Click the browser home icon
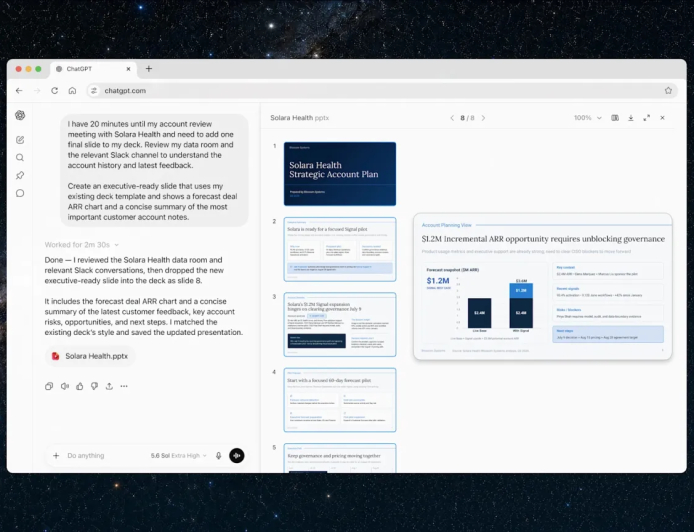694x532 pixels. (72, 91)
